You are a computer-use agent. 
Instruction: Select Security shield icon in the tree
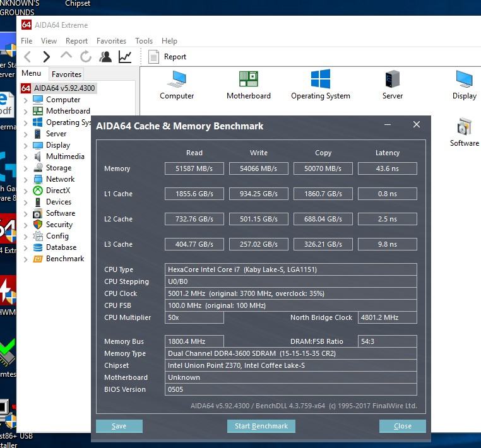pyautogui.click(x=38, y=225)
